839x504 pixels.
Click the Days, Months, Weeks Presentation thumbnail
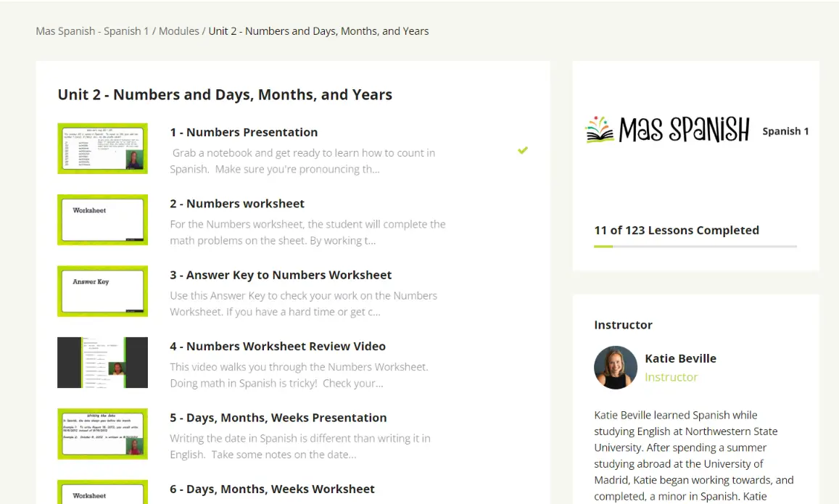(x=102, y=433)
